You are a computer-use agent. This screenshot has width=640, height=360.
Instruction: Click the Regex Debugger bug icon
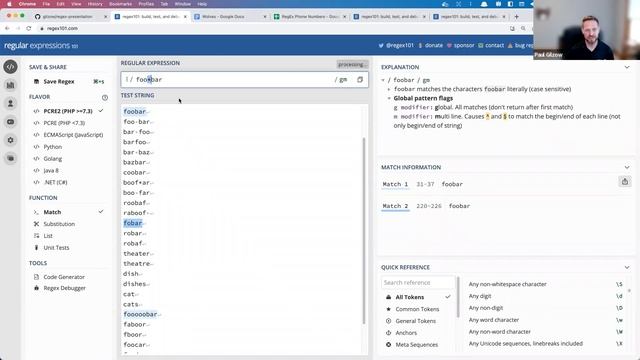(36, 288)
